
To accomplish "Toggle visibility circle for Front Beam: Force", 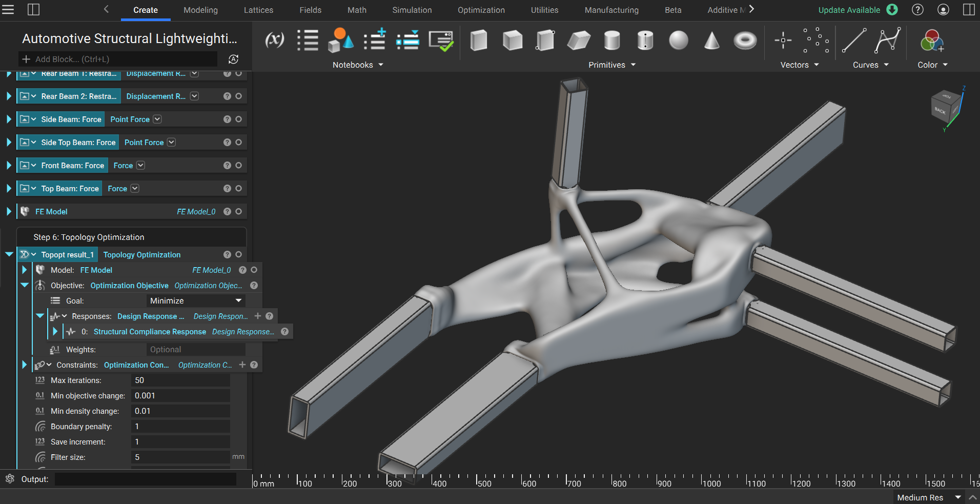I will click(238, 165).
